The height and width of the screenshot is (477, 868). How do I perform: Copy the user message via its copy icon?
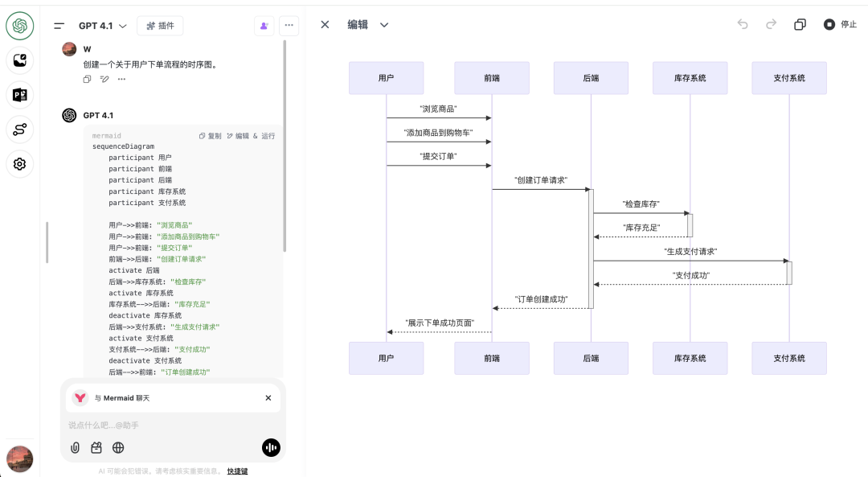(86, 79)
